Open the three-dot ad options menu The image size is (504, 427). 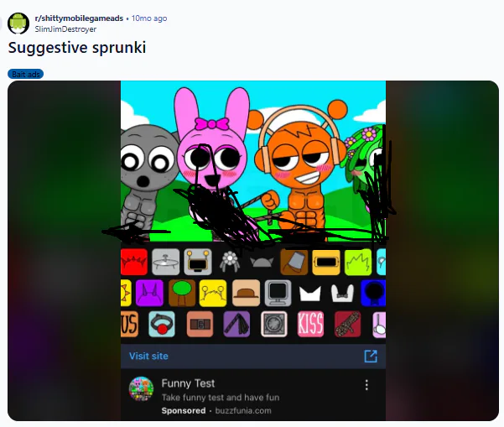pyautogui.click(x=366, y=385)
